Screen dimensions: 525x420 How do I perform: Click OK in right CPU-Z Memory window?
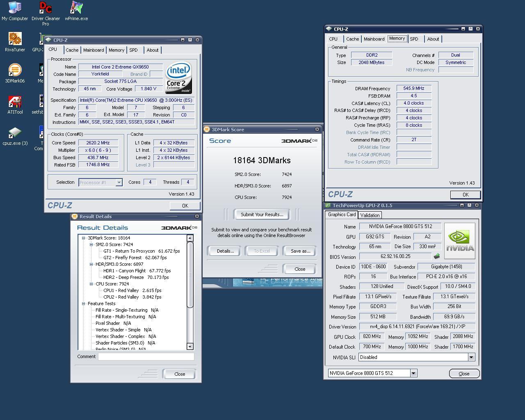(466, 195)
